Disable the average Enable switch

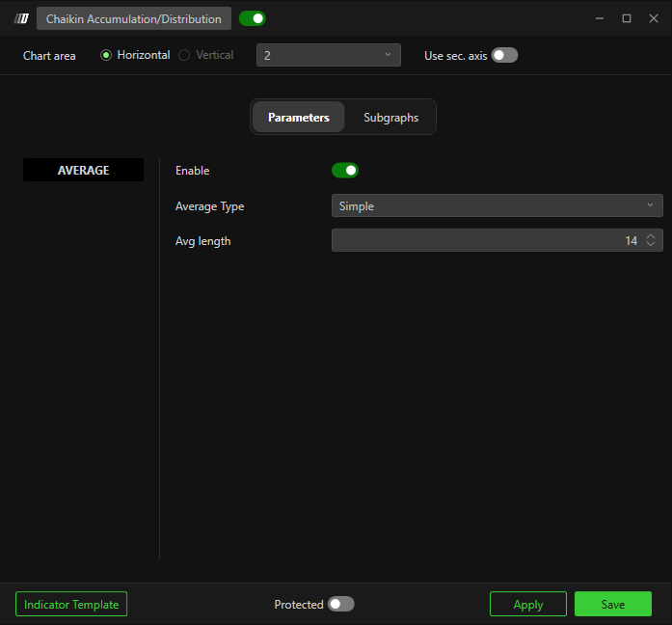coord(344,170)
